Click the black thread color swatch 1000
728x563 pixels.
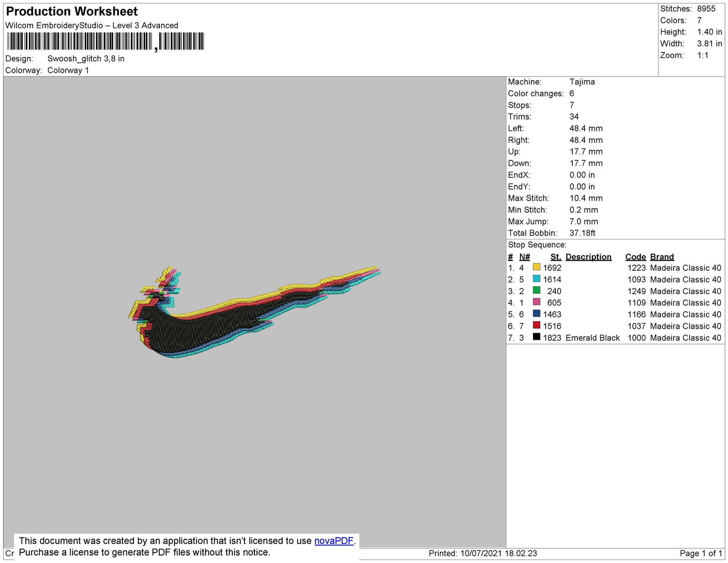[x=537, y=337]
